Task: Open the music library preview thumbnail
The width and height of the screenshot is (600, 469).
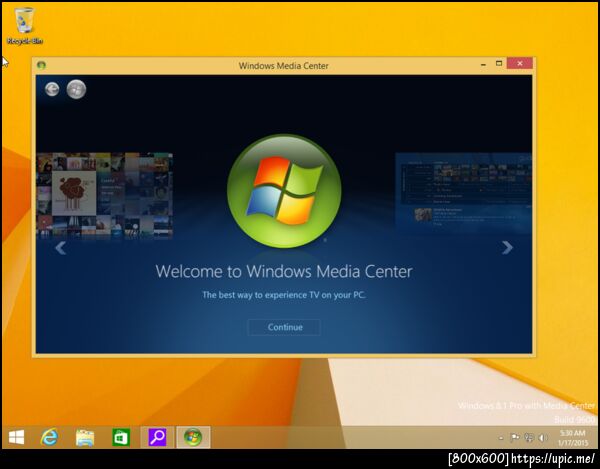Action: point(104,195)
